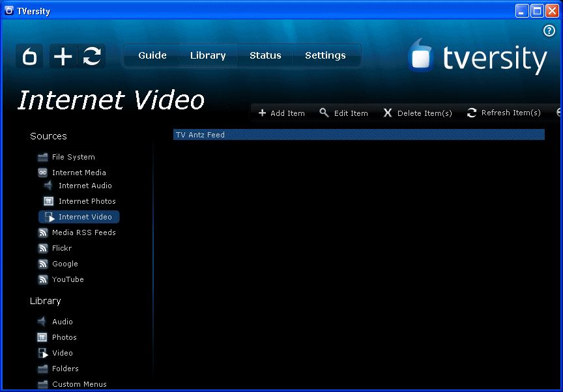Select File System label in Sources
The image size is (563, 392).
[73, 157]
